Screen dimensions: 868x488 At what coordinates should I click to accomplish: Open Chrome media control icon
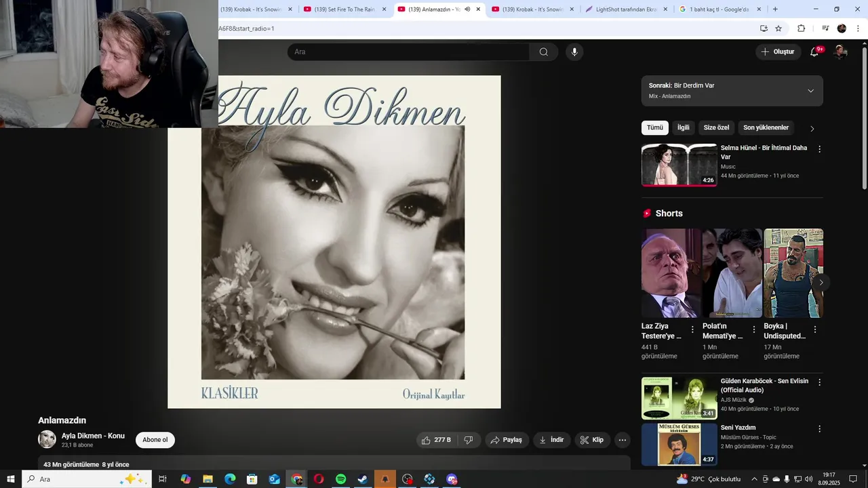[x=825, y=28]
